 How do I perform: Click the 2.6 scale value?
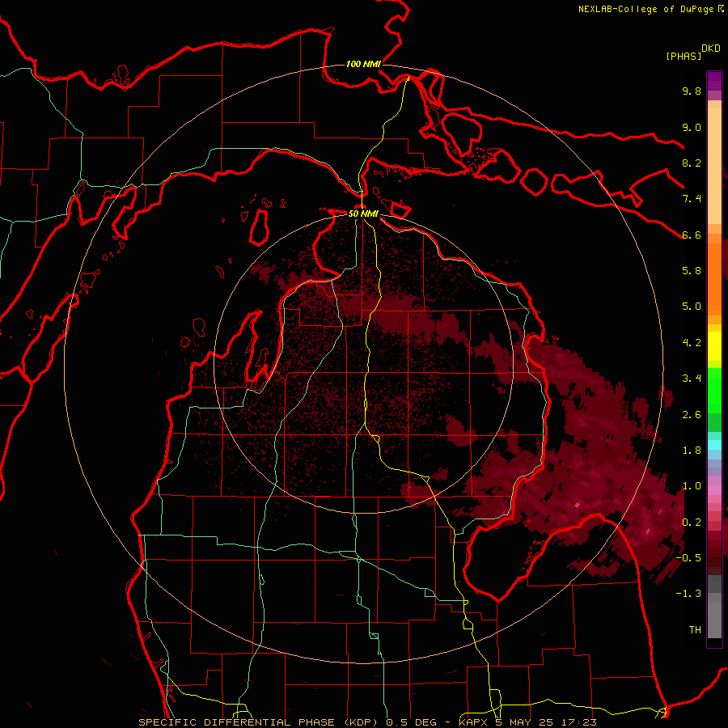point(692,415)
